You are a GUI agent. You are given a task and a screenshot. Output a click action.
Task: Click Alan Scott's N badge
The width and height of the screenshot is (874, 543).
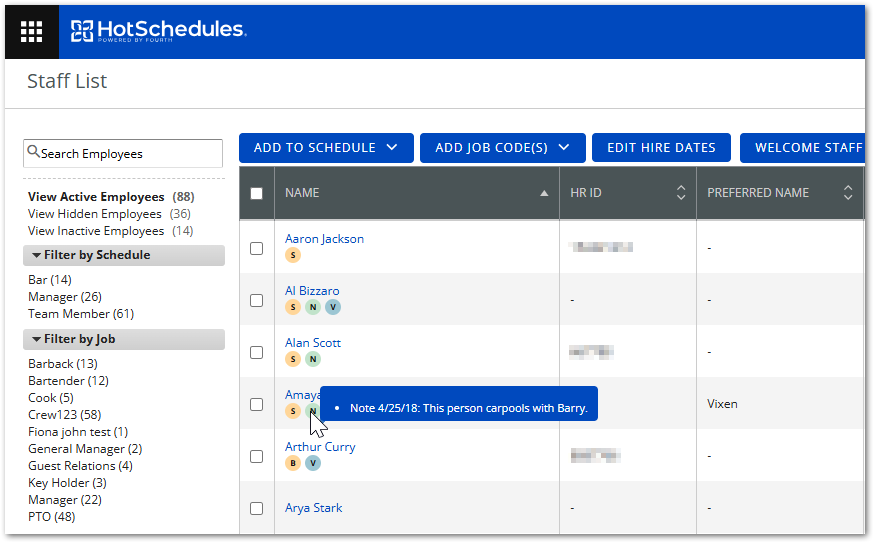coord(313,359)
